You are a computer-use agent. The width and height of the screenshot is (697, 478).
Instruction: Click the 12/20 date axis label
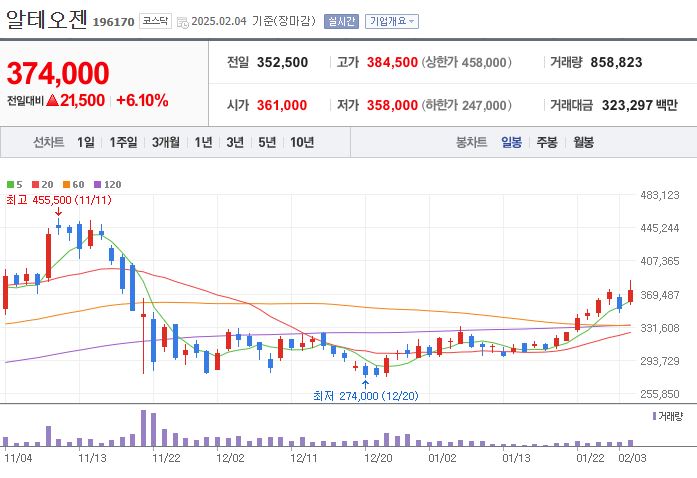[378, 458]
